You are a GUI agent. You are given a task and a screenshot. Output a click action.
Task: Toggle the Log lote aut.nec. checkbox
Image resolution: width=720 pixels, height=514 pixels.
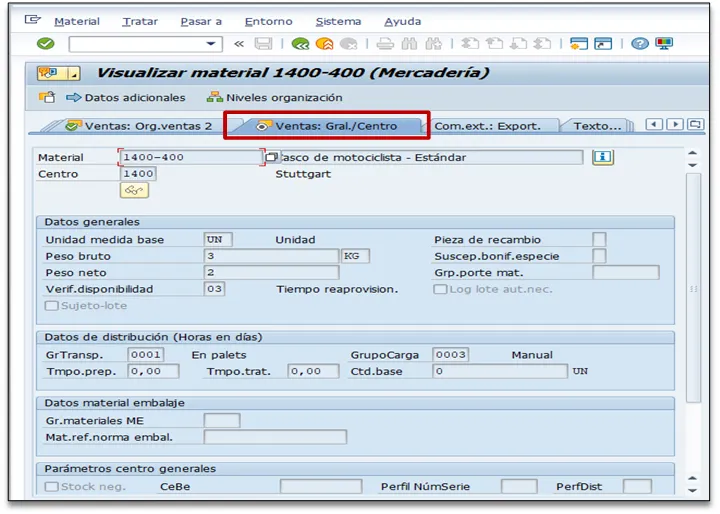(x=440, y=289)
